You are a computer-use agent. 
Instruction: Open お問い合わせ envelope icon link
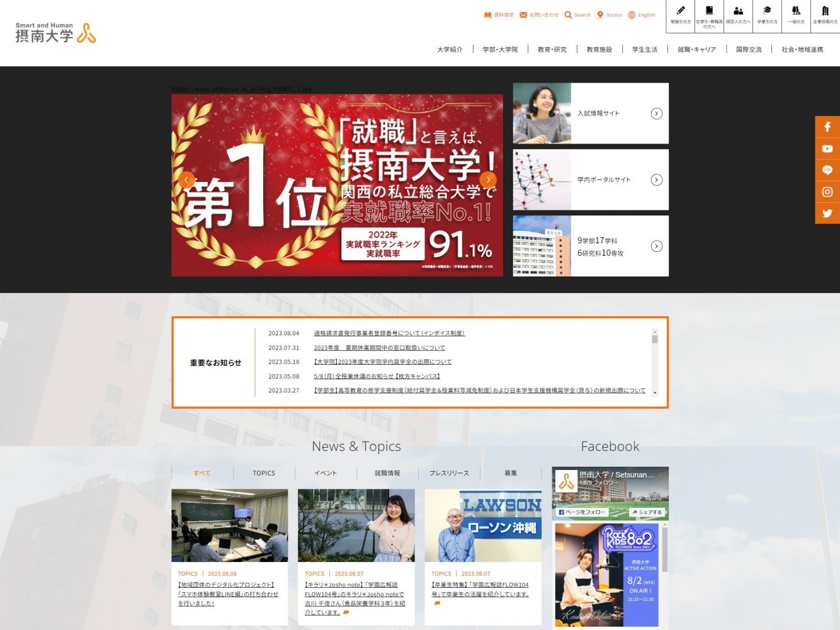pos(539,15)
